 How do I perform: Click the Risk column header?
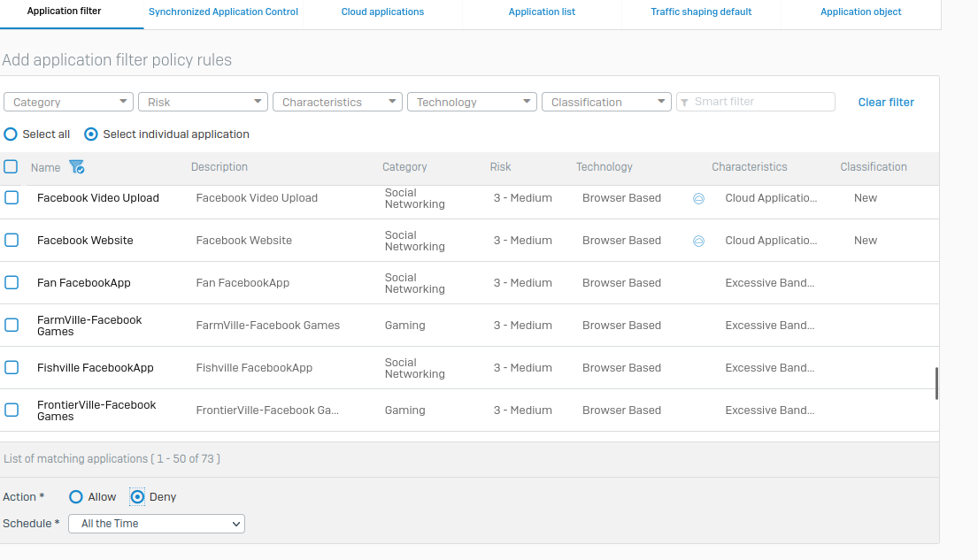pyautogui.click(x=500, y=167)
